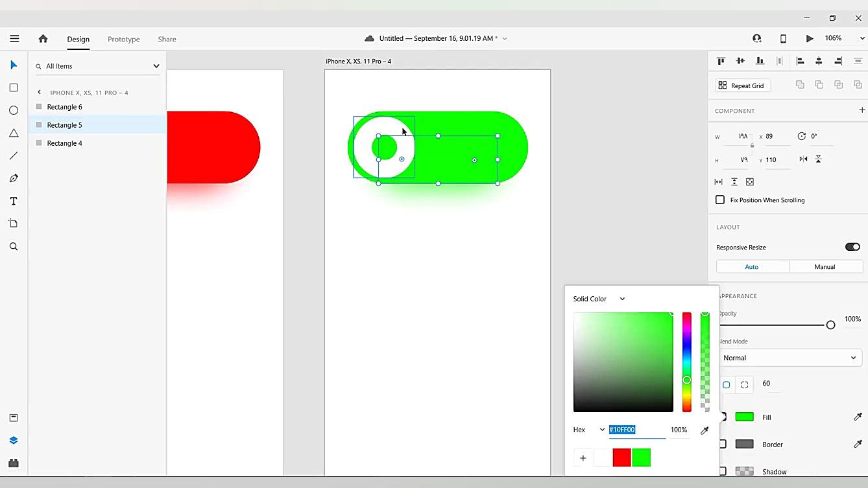Select the Ellipse tool
Screen dimensions: 868x488
coord(14,110)
